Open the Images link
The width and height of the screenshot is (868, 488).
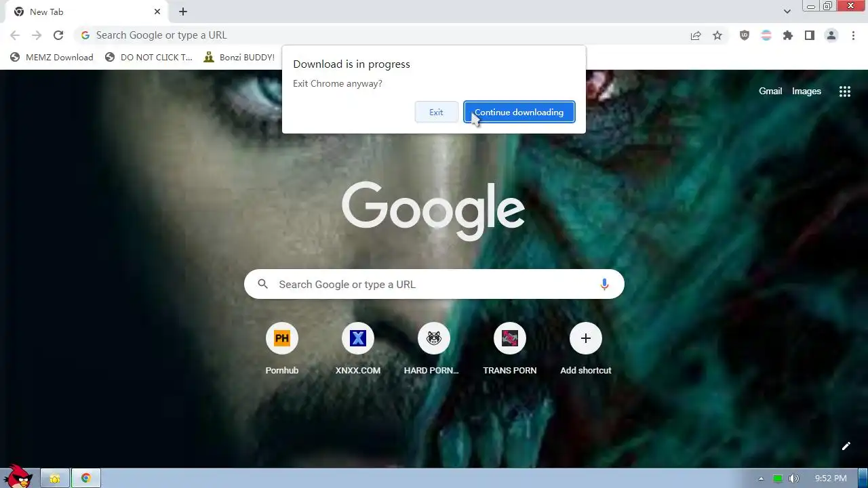pos(806,91)
